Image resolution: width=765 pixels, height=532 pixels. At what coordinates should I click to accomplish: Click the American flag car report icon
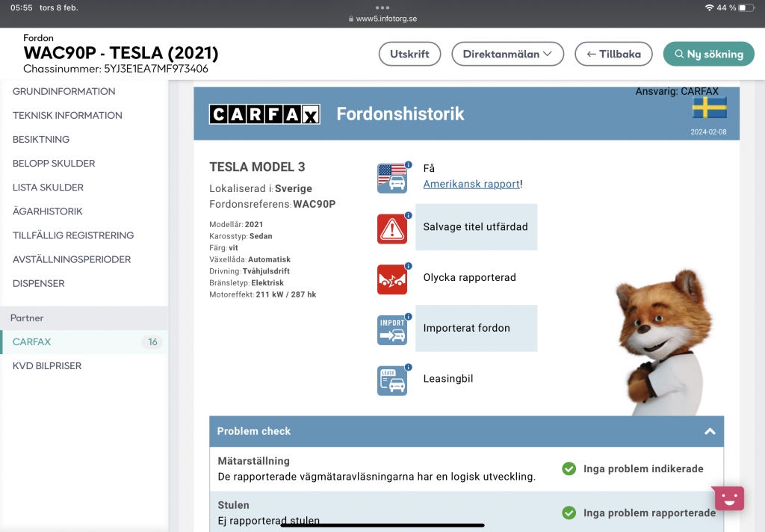point(391,178)
